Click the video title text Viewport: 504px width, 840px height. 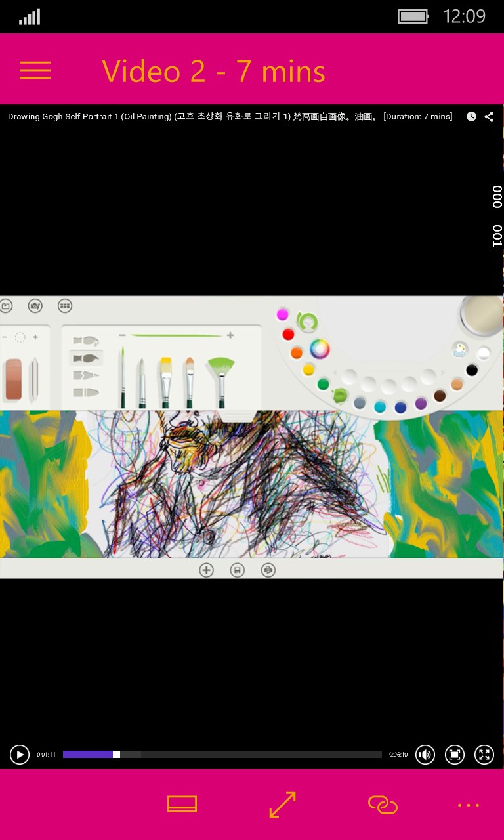[230, 117]
